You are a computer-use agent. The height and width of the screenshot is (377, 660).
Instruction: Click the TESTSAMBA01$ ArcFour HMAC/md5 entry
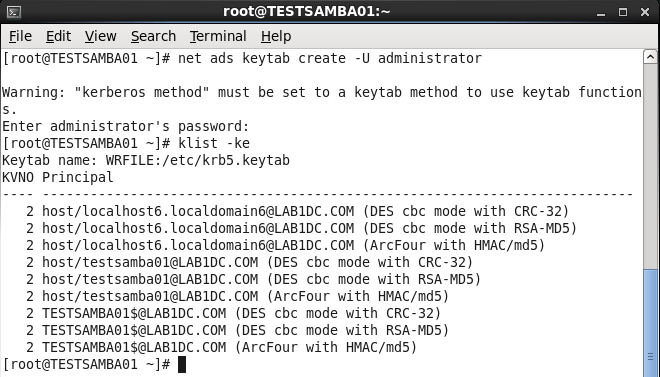(221, 348)
